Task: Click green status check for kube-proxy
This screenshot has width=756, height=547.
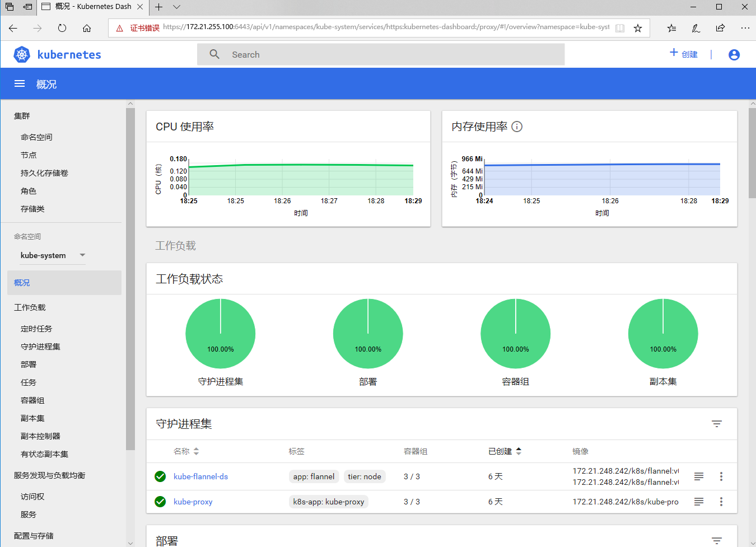Action: click(160, 502)
